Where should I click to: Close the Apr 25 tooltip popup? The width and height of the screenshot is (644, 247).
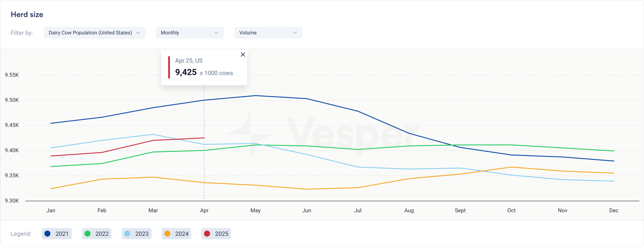tap(243, 55)
